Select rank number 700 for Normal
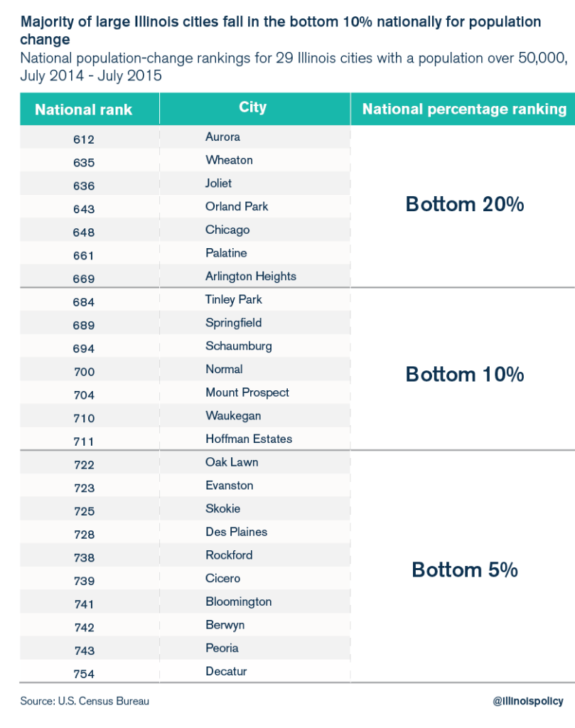 (84, 372)
